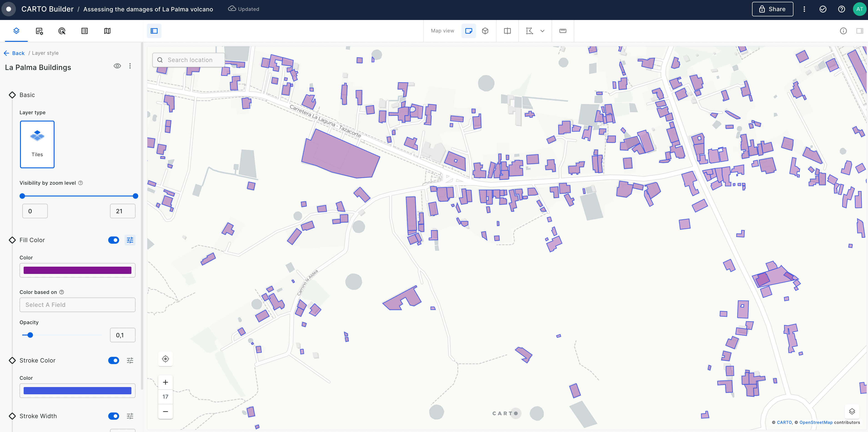Toggle the left sidebar panel button

point(154,31)
